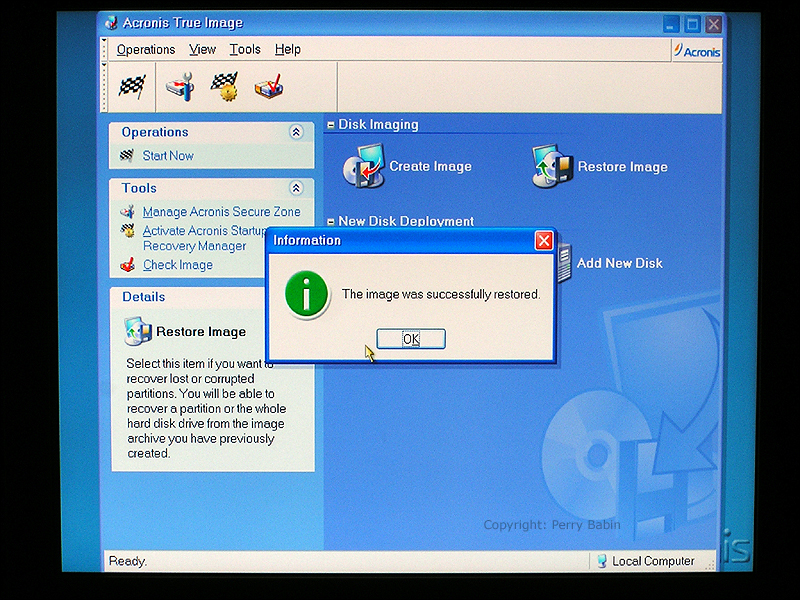The image size is (800, 600).
Task: Click the Create Image disk icon
Action: (363, 166)
